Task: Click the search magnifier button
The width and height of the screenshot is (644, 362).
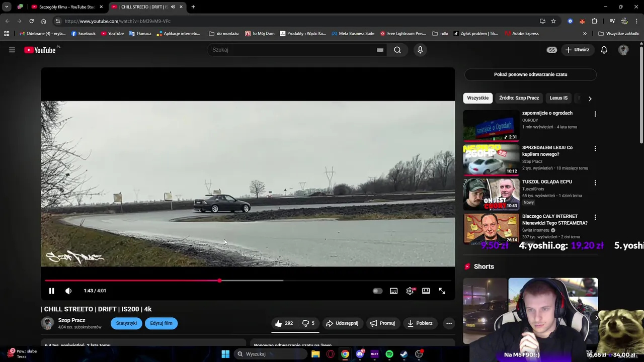Action: pos(397,50)
